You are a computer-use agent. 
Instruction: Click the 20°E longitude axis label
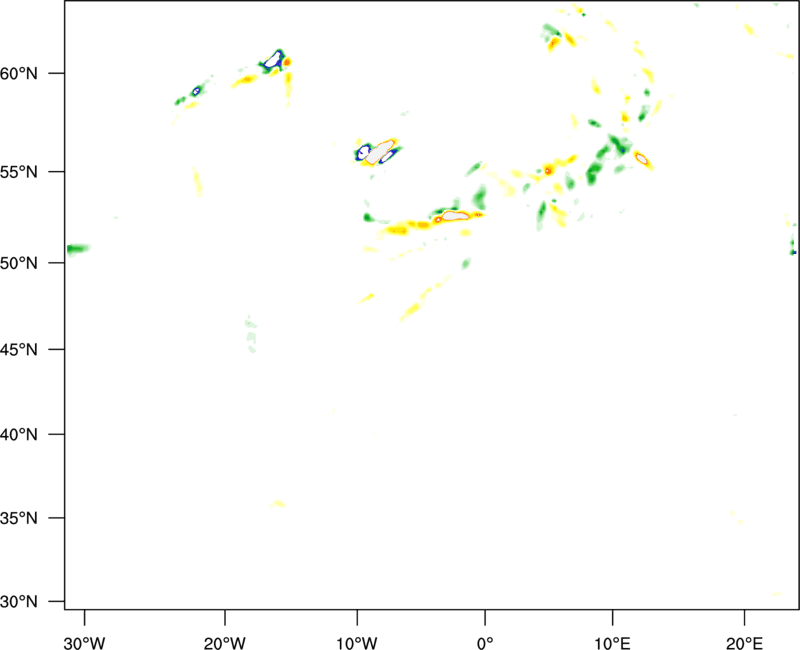744,643
